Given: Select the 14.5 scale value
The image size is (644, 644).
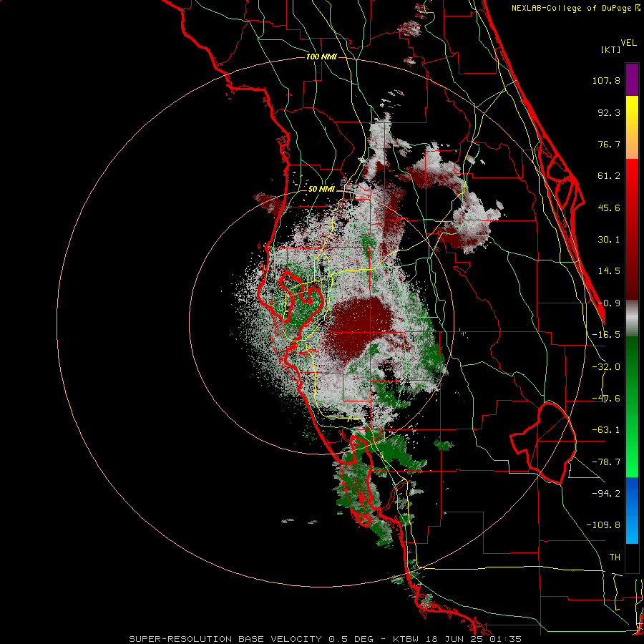Looking at the screenshot, I should coord(609,271).
